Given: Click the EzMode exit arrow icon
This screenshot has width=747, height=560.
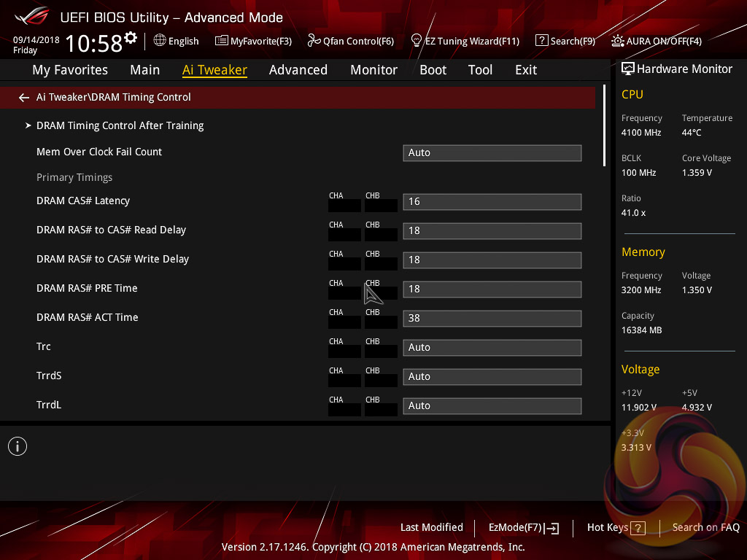Looking at the screenshot, I should [x=552, y=528].
